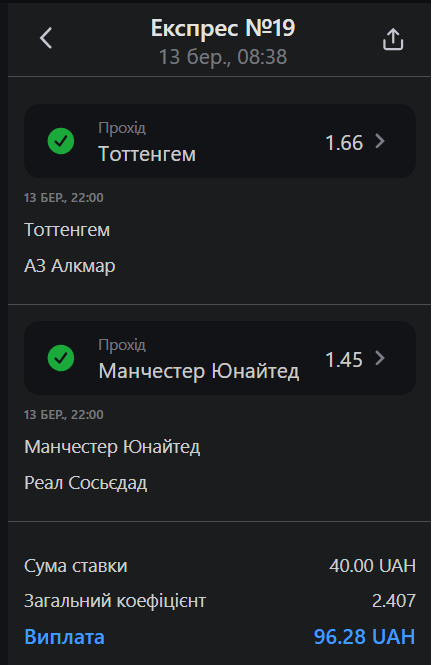
Task: Click the Експрес №19 title
Action: [x=223, y=28]
